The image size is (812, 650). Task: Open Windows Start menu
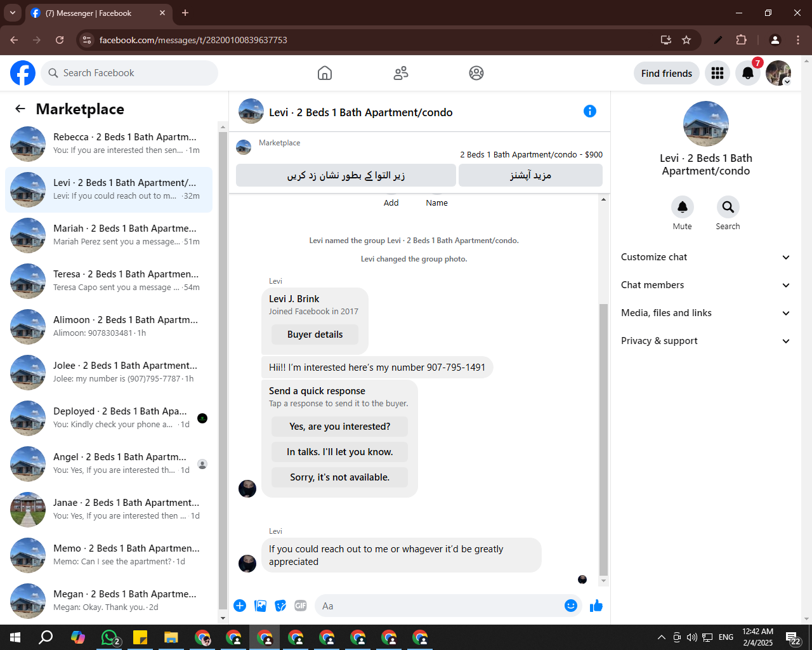pyautogui.click(x=15, y=637)
